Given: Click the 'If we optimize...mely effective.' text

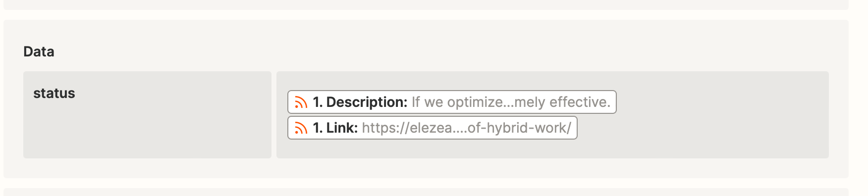Looking at the screenshot, I should pos(511,102).
